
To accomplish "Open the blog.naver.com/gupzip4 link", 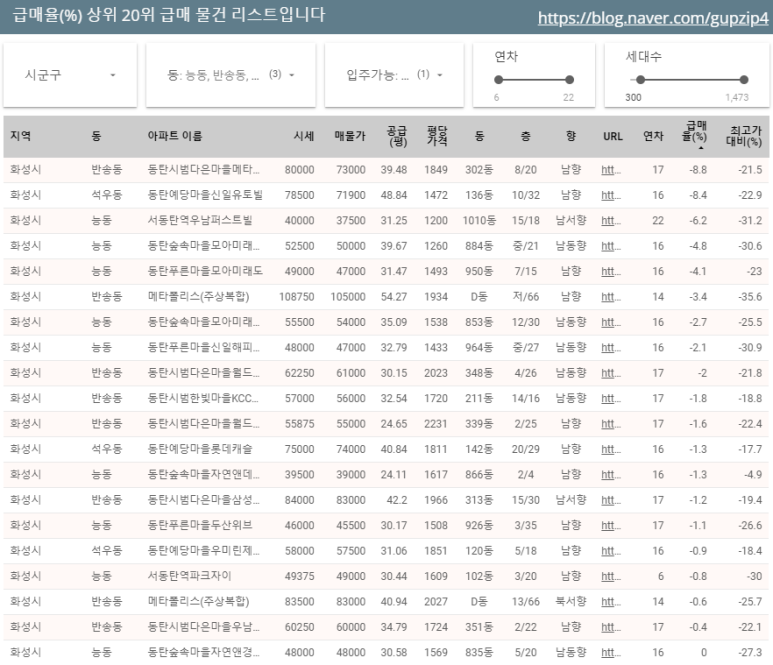I will 653,18.
